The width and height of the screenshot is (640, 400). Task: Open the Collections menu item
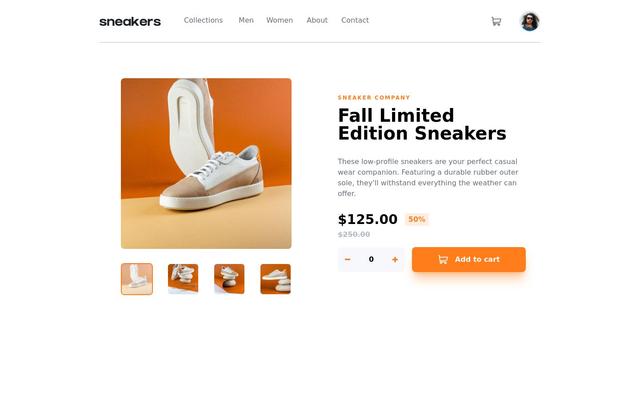point(203,20)
